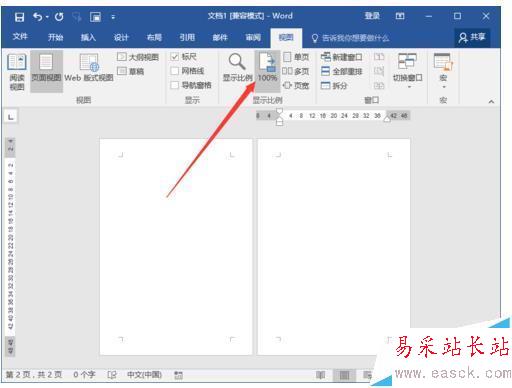512x388 pixels.
Task: Open Customize Quick Access Toolbar dropdown
Action: (x=113, y=17)
